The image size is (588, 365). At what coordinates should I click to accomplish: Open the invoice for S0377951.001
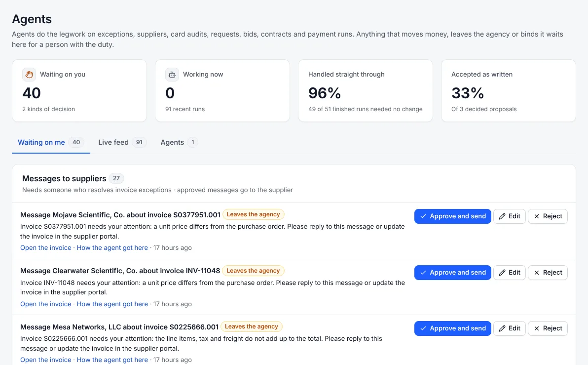[x=46, y=248]
